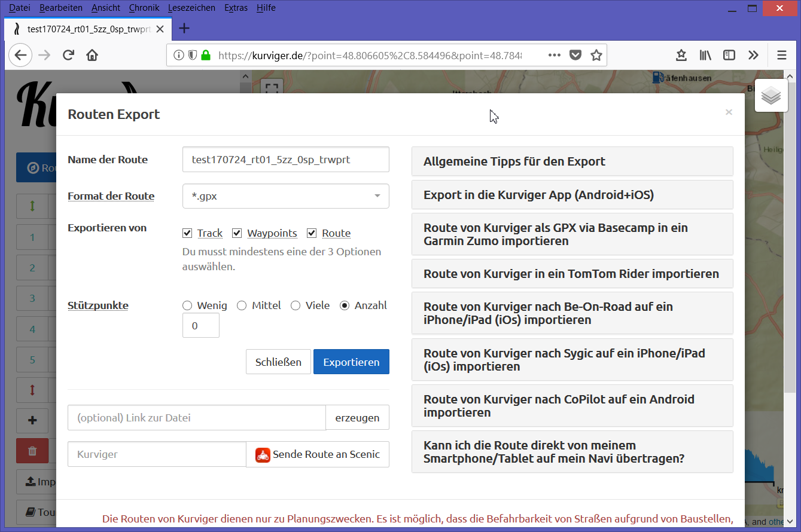The image size is (801, 532).
Task: Go to the Firefox home icon
Action: click(x=92, y=56)
